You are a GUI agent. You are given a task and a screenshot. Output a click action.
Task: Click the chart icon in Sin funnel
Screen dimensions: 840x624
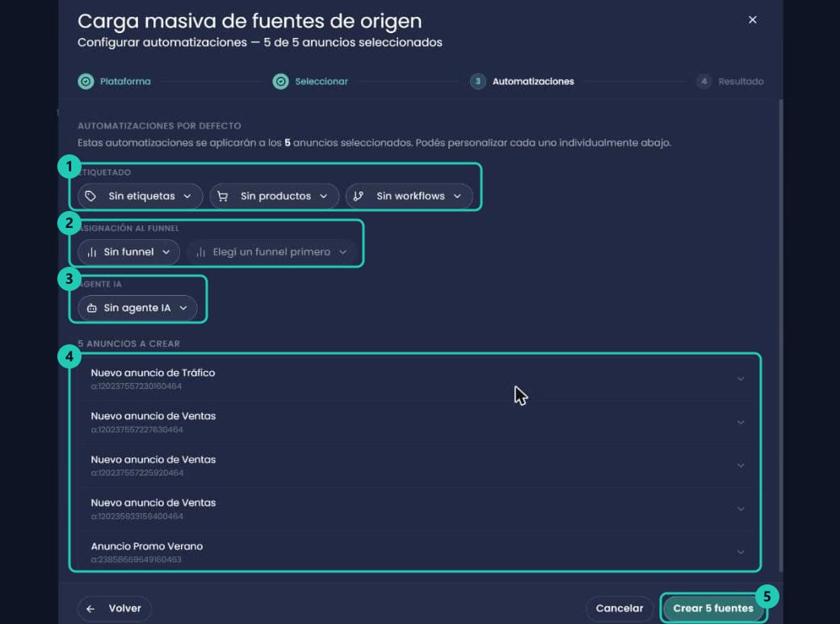91,252
